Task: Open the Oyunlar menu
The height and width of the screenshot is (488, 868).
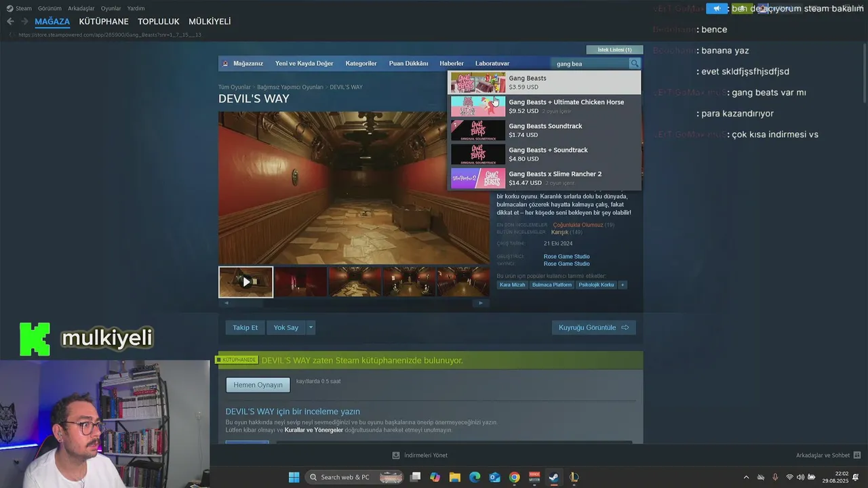Action: (x=111, y=8)
